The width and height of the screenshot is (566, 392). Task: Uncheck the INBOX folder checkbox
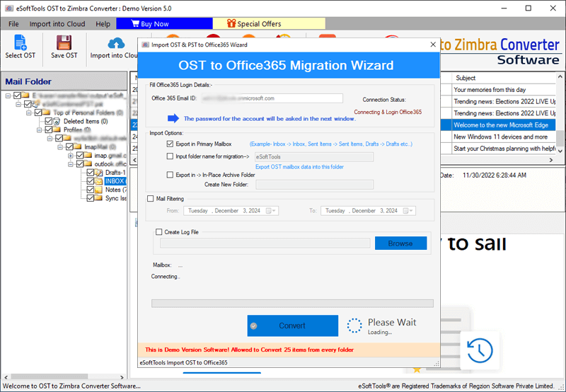tap(91, 181)
